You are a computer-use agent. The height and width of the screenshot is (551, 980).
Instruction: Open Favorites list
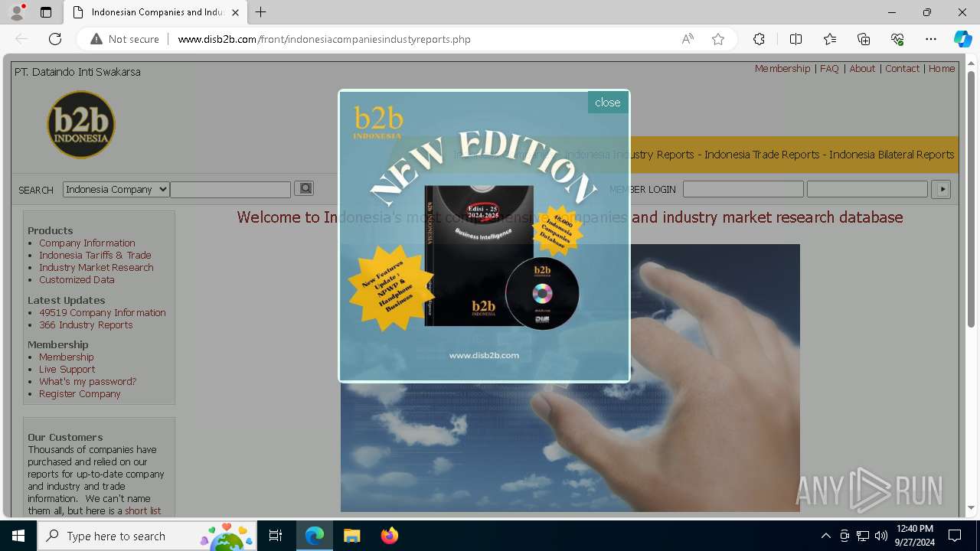pos(830,39)
